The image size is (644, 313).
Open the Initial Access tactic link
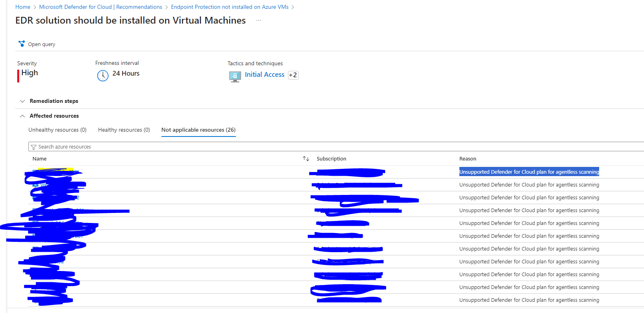[265, 74]
